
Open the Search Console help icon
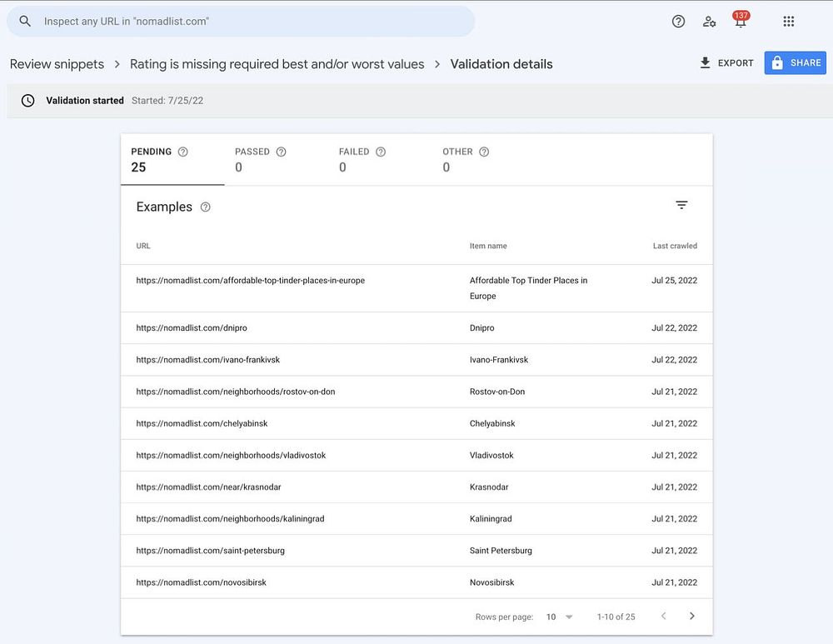(678, 22)
